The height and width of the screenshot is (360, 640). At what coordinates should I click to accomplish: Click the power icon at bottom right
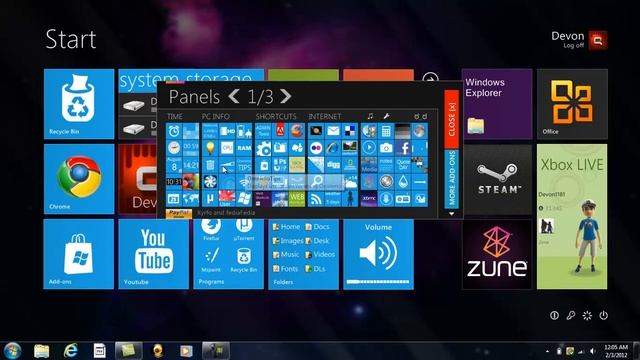[603, 315]
